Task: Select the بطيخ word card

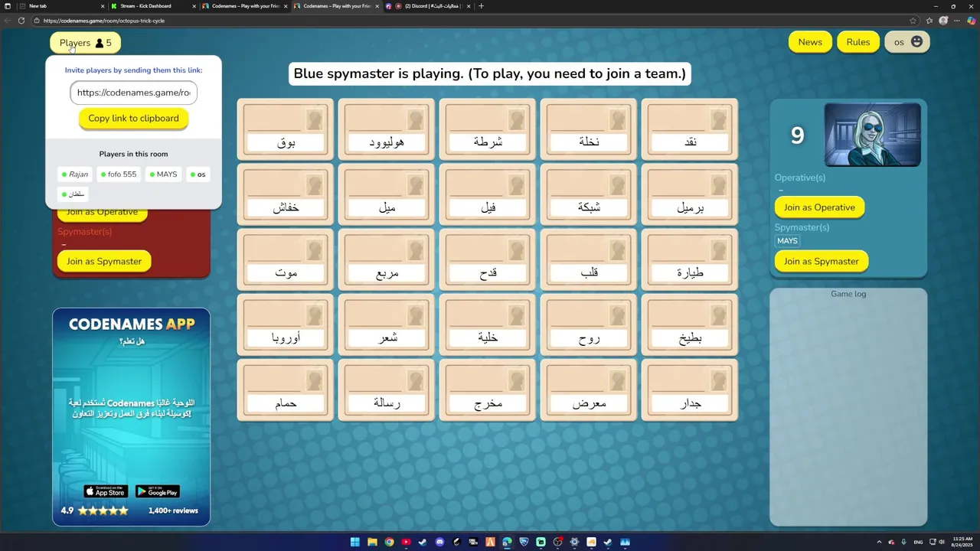Action: coord(690,324)
